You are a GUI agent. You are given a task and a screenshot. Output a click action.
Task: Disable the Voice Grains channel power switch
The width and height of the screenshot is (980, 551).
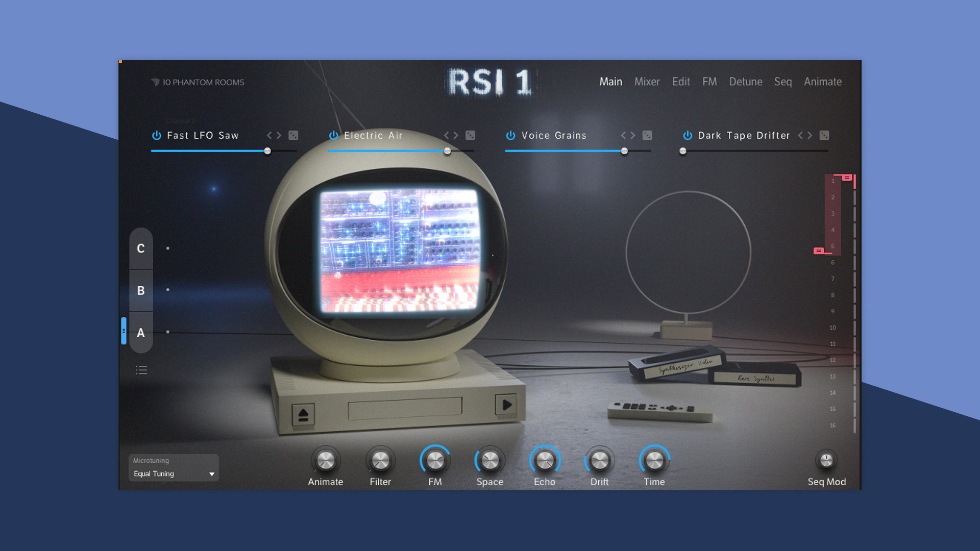(510, 135)
